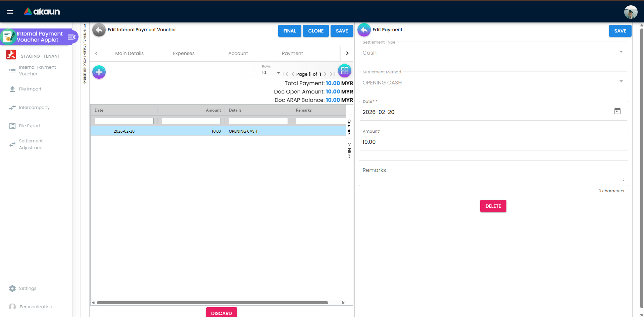Screen dimensions: 644x317
Task: Switch to the Expenses tab
Action: click(x=183, y=53)
